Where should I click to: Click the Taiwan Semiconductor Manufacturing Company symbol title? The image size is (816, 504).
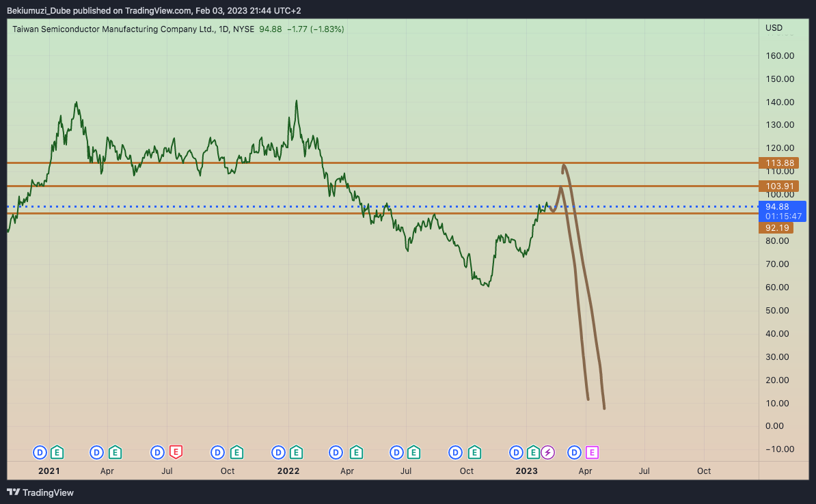tap(113, 29)
